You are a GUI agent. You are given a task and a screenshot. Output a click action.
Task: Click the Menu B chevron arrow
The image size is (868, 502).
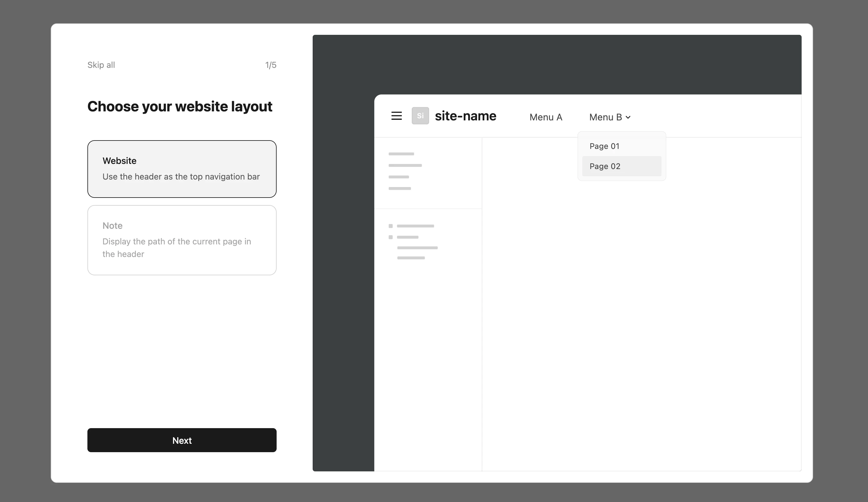point(628,117)
